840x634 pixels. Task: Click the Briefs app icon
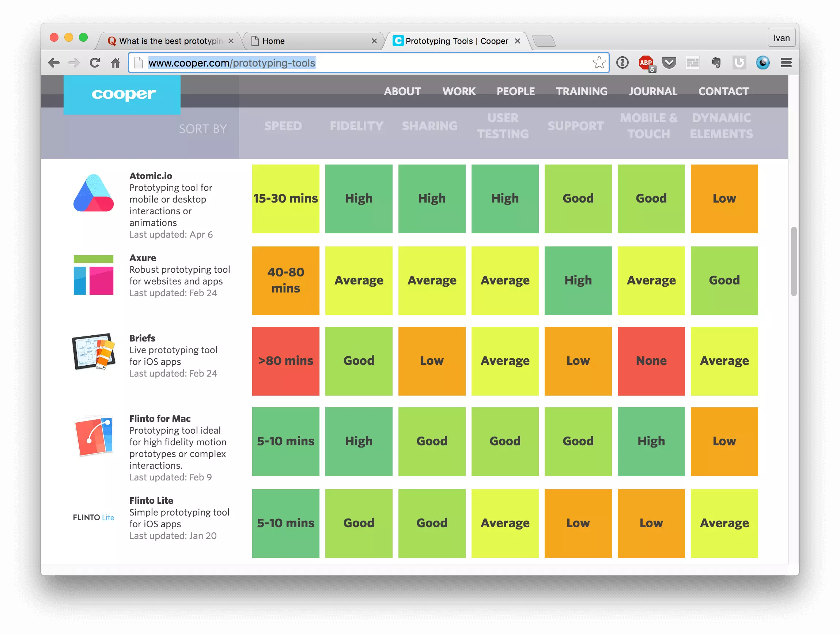[x=94, y=351]
